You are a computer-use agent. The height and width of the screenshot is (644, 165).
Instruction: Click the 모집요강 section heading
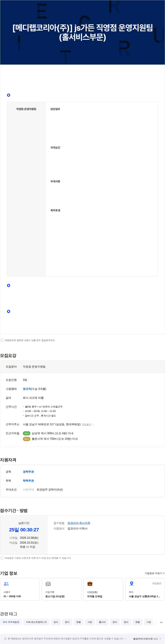coord(8,356)
